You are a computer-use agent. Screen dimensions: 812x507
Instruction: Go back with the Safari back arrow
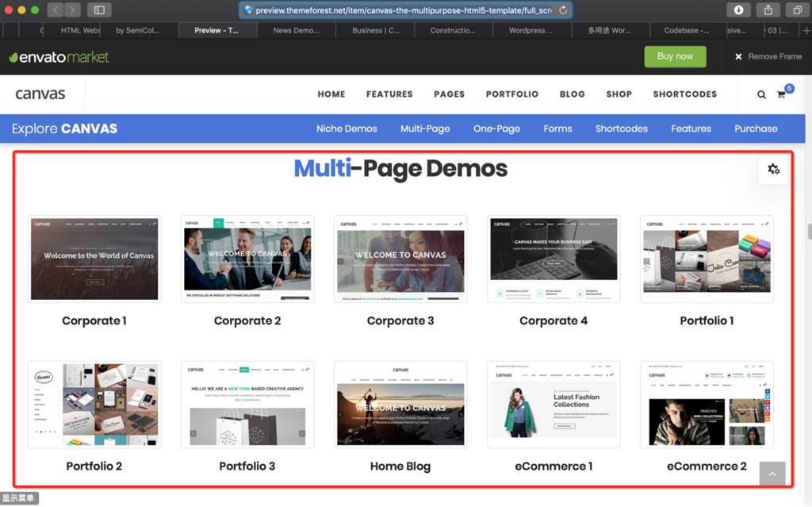click(56, 10)
